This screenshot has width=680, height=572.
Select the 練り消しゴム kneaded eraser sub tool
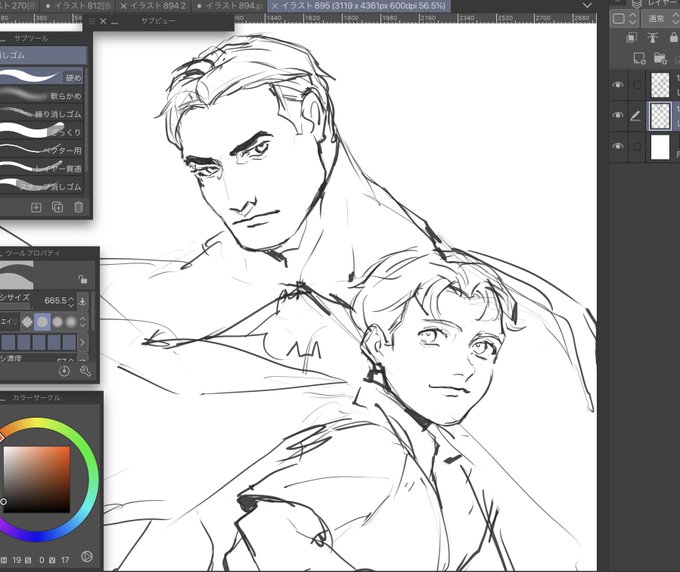41,114
